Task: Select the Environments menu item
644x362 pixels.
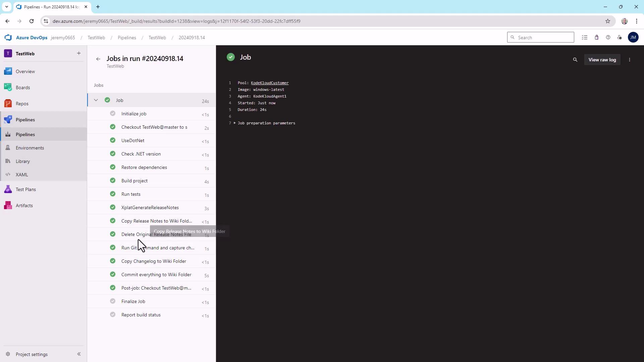Action: click(30, 148)
